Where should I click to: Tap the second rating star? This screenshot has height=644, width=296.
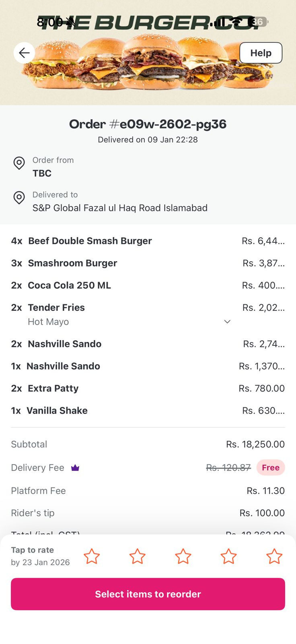click(x=137, y=556)
